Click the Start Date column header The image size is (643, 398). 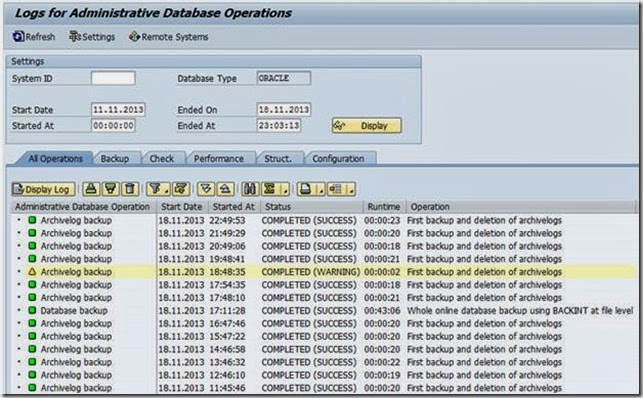coord(182,207)
